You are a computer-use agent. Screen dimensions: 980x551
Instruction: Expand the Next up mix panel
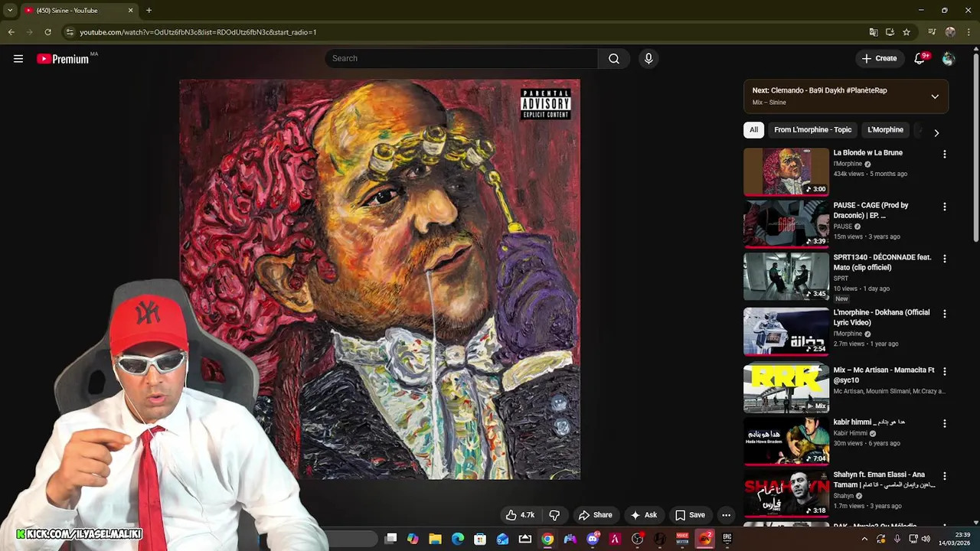coord(935,96)
